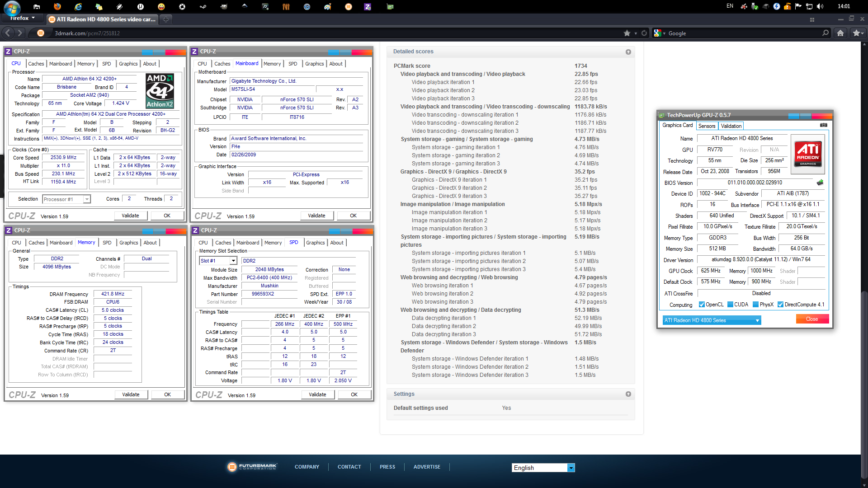Screen dimensions: 868x488
Task: Select the Sensors tab in GPU-Z
Action: point(707,126)
